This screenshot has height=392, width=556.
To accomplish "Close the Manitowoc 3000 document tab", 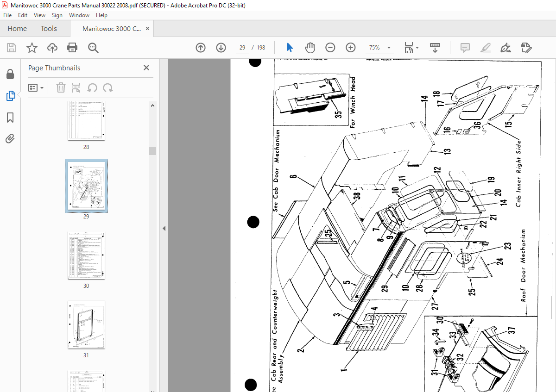I will pyautogui.click(x=148, y=29).
